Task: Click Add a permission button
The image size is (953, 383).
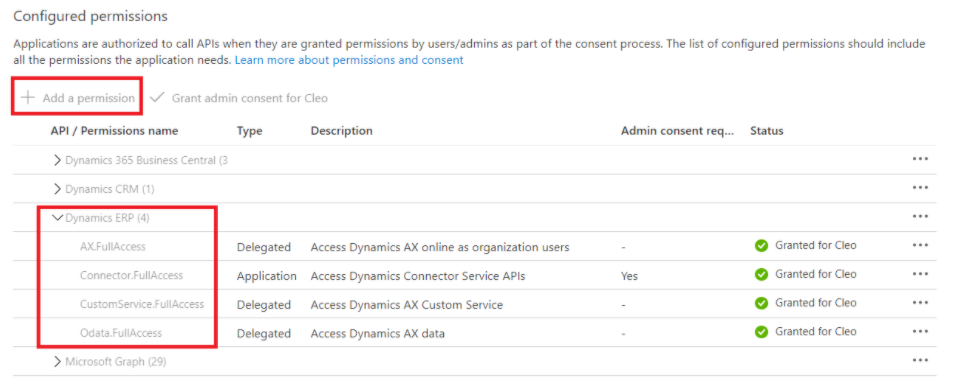Action: tap(78, 98)
